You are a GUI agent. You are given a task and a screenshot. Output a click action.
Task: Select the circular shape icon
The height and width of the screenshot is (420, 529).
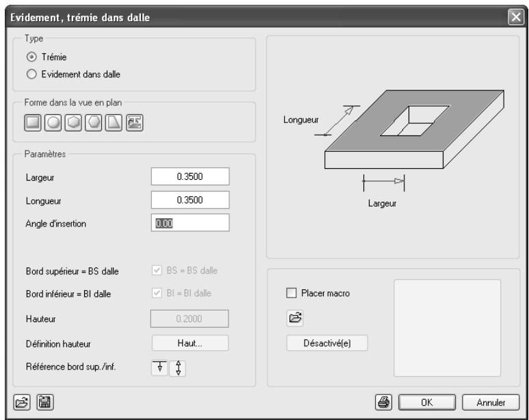[53, 122]
